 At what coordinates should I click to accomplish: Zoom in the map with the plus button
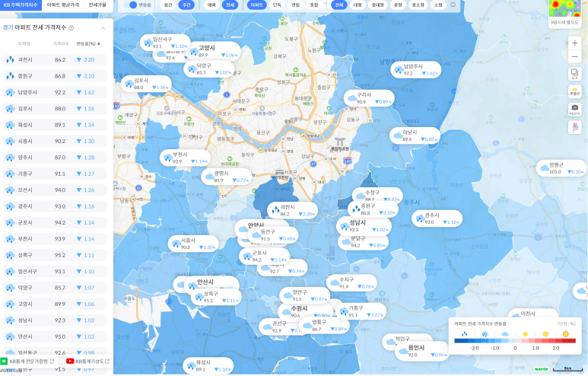coord(574,43)
